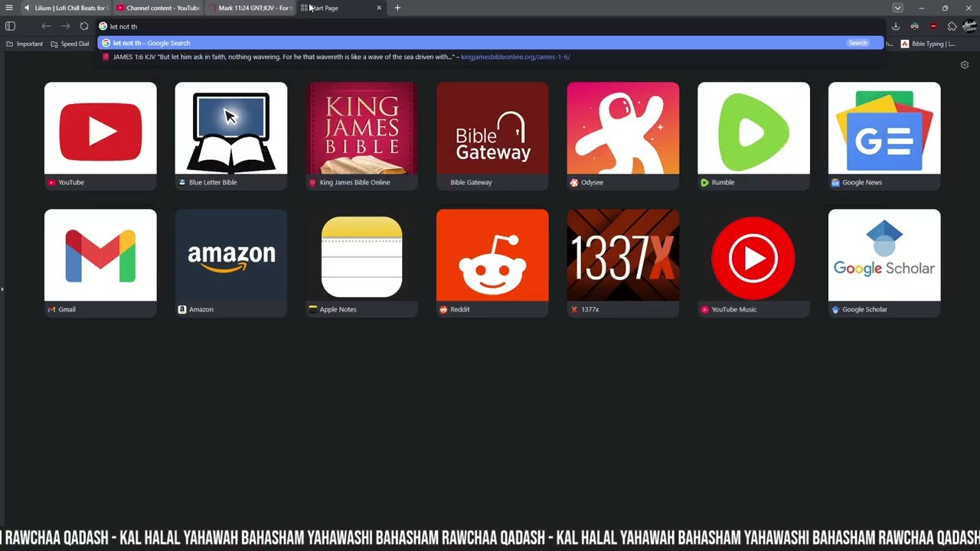This screenshot has width=980, height=551.
Task: Click the 'Google Scholar' tile caption
Action: (x=864, y=309)
